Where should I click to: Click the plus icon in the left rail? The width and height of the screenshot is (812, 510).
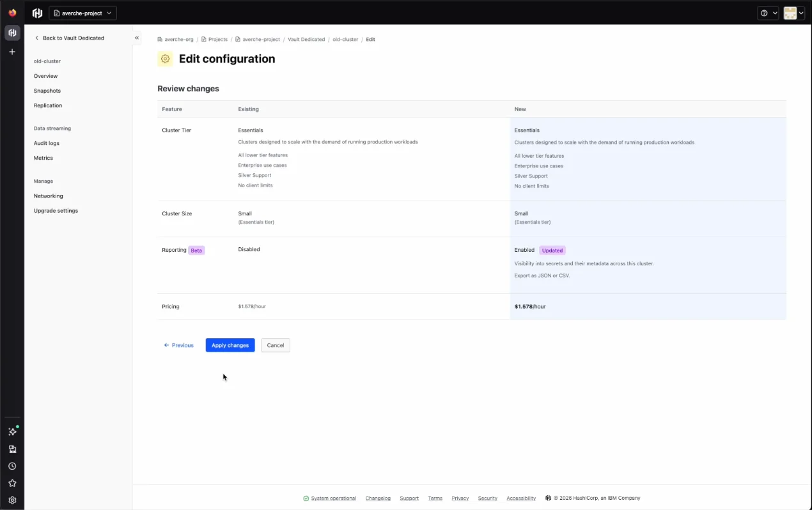(x=12, y=52)
